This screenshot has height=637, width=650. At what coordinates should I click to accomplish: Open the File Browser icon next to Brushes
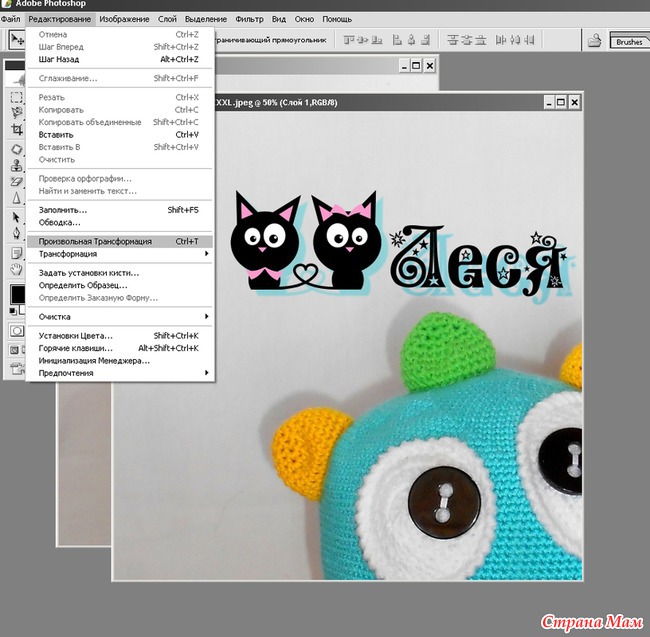coord(594,41)
